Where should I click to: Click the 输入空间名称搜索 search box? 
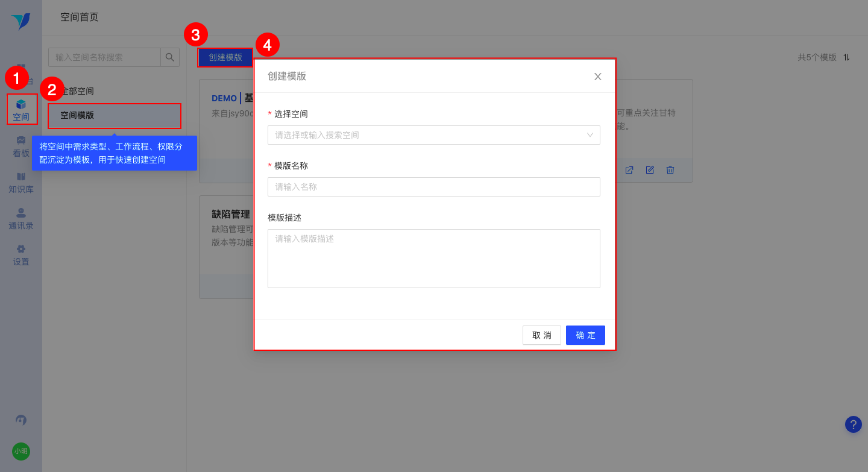104,57
